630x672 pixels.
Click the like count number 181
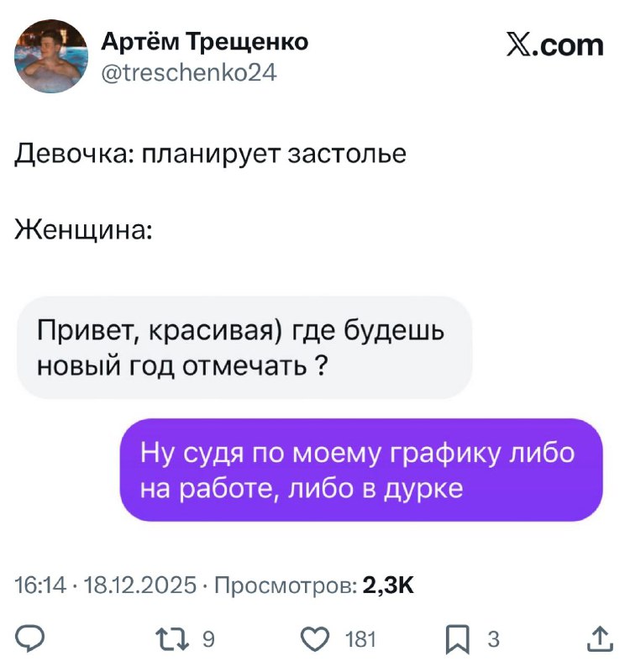360,640
